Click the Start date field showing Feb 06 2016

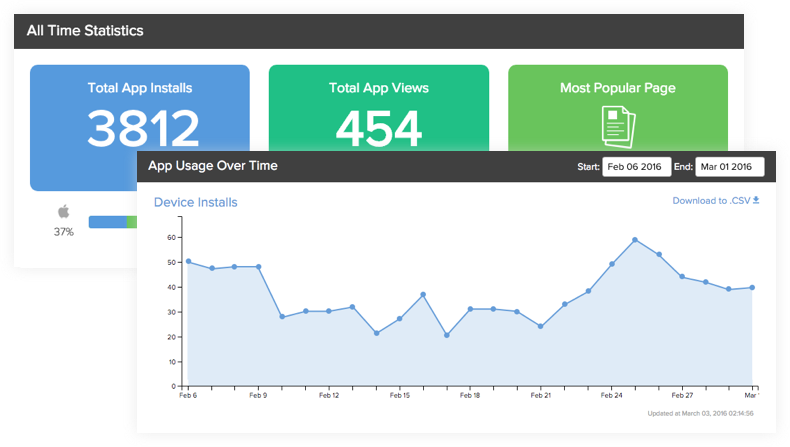tap(636, 167)
